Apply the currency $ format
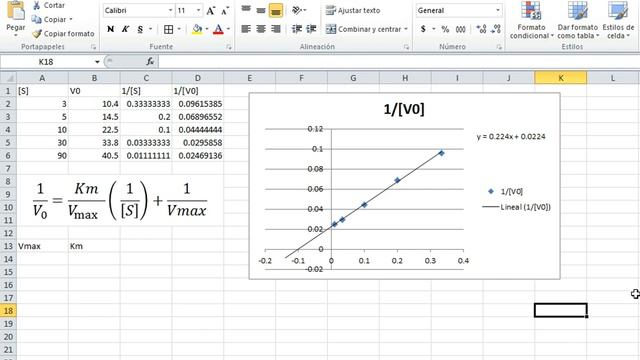This screenshot has height=360, width=640. 423,29
